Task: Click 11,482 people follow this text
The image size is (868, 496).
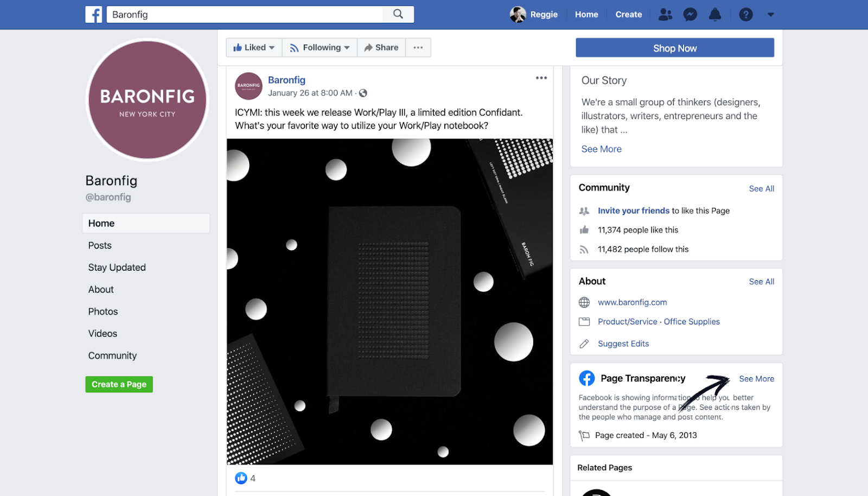Action: 643,250
